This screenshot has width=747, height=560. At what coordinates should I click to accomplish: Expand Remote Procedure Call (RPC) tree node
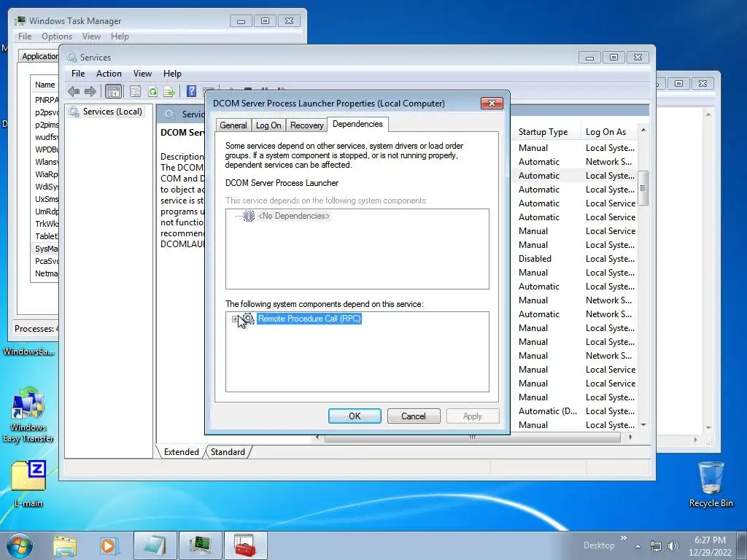(x=235, y=319)
